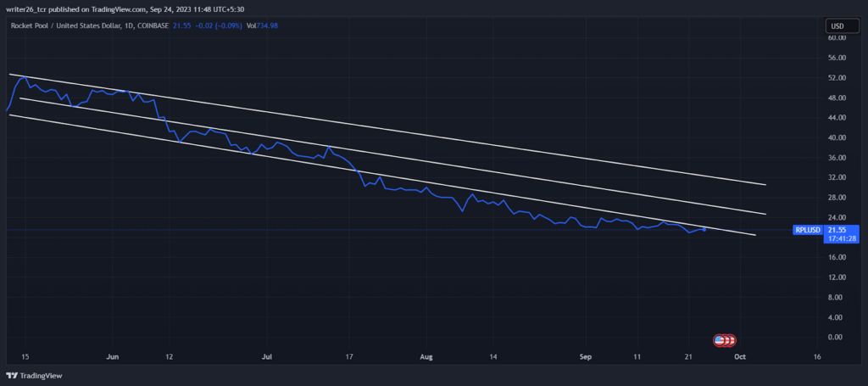This screenshot has height=386, width=868.
Task: Click the 60.00 price axis label
Action: tap(837, 37)
